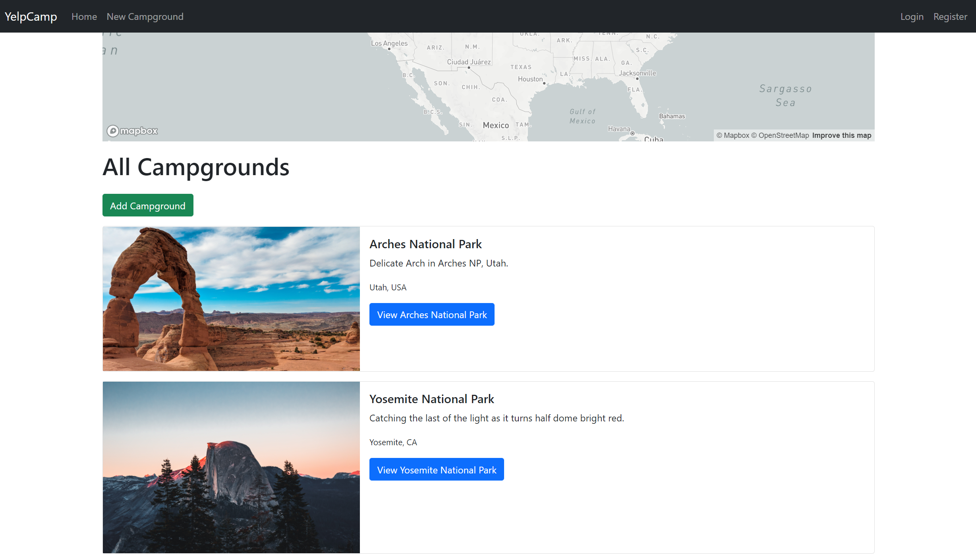Click the Delicate Arch campground photo

click(231, 299)
